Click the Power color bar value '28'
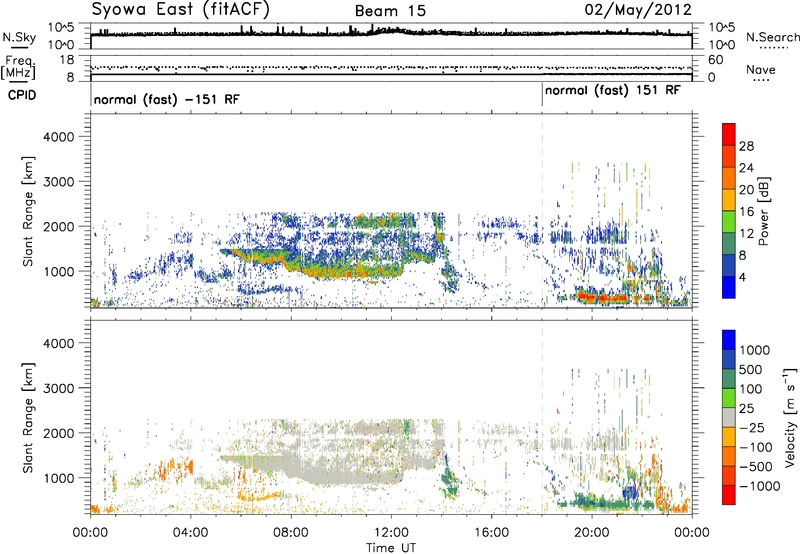800x554 pixels. [746, 146]
